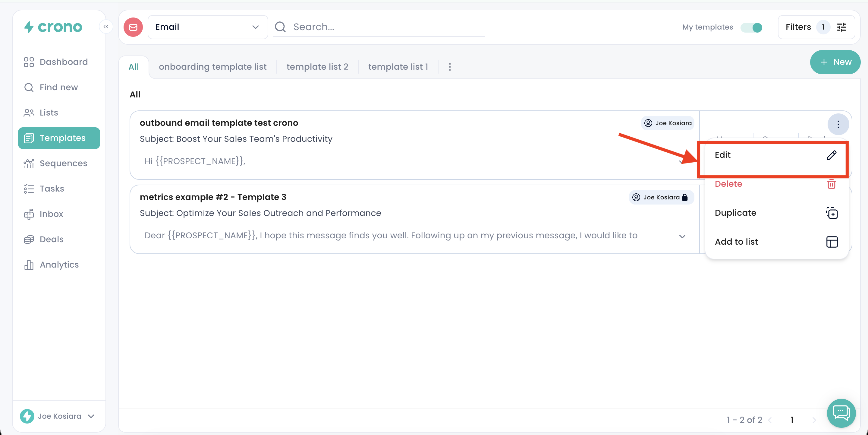Open Analytics from the sidebar

[x=59, y=265]
